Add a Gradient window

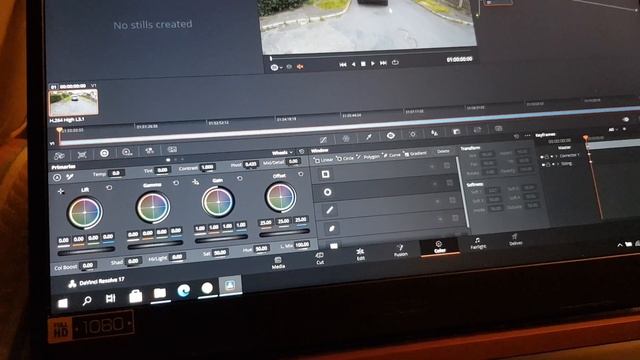(x=415, y=153)
